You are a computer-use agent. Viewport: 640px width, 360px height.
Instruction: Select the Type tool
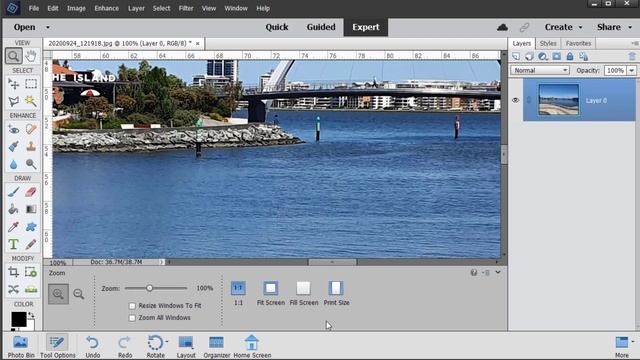coord(13,244)
